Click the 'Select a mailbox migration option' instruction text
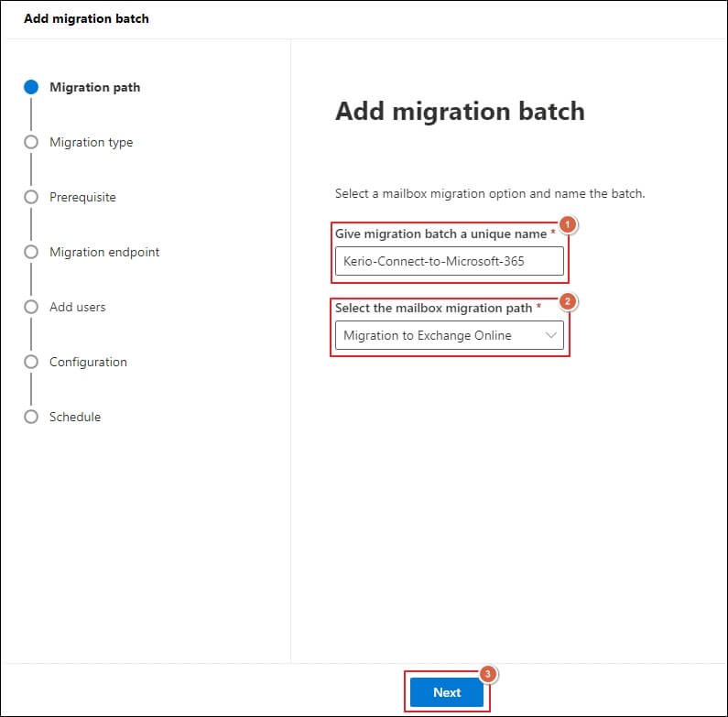Viewport: 728px width, 717px height. point(490,193)
